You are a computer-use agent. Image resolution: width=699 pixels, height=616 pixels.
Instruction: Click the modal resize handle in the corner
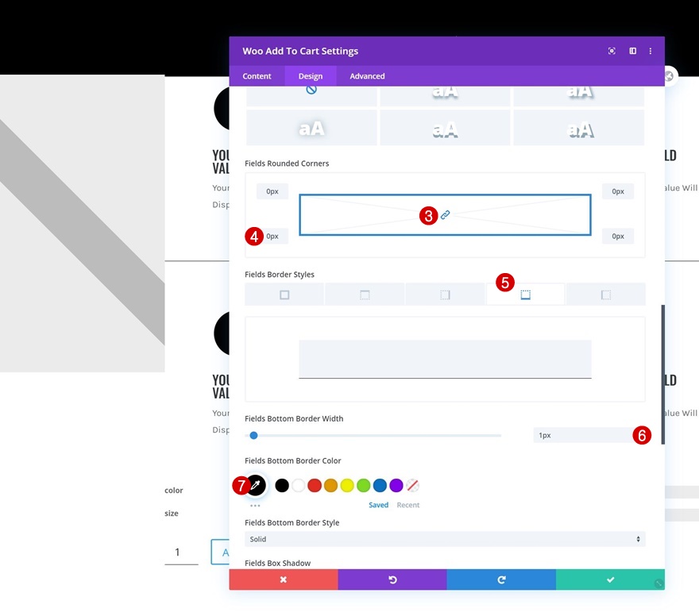click(658, 583)
